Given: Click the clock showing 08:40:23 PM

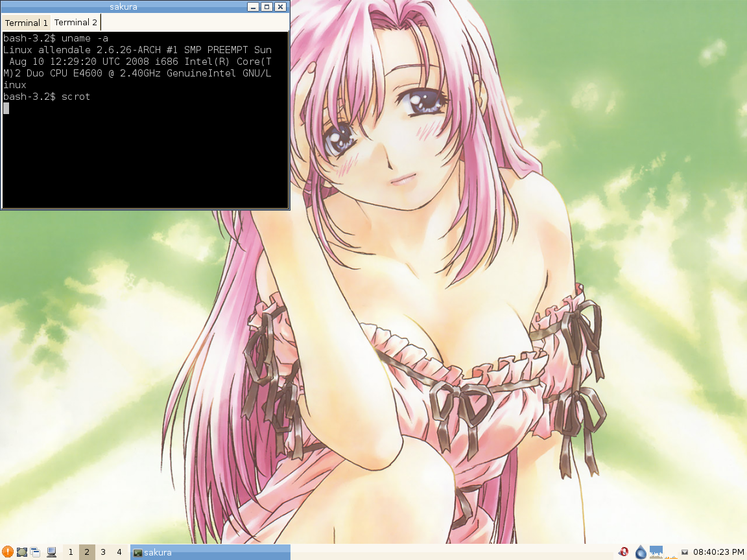Looking at the screenshot, I should [718, 552].
